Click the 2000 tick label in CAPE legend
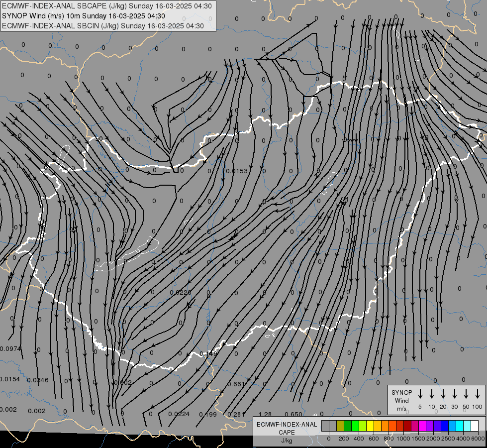 433,439
